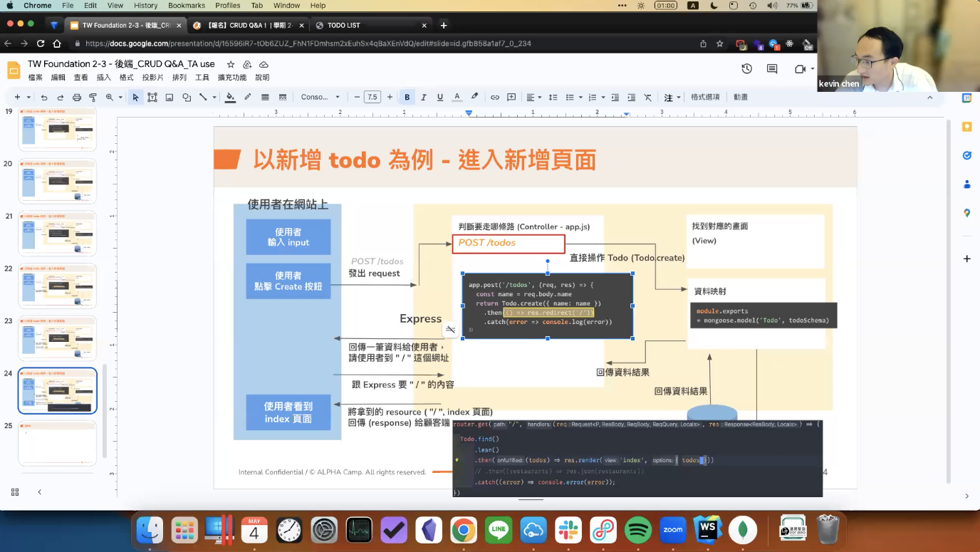Choose the text box tool
This screenshot has width=980, height=552.
point(152,98)
